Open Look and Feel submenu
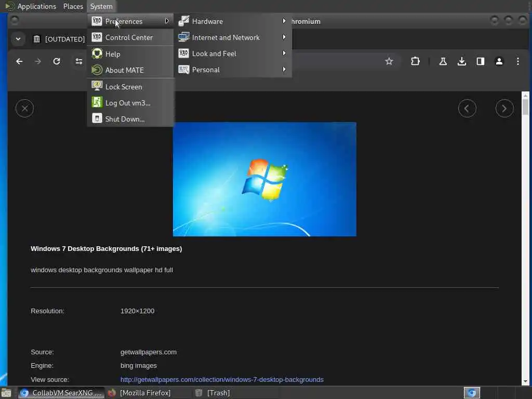 click(x=233, y=54)
